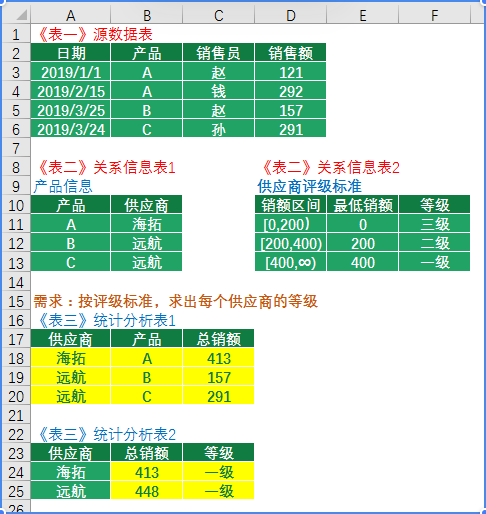Click the 远航 cell in row 12
Screen dimensions: 486x514
(146, 243)
